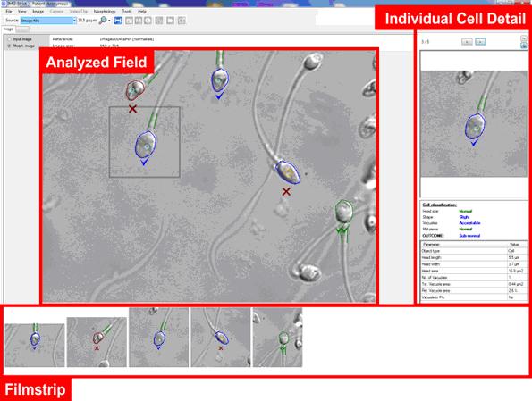The width and height of the screenshot is (532, 401).
Task: Open the Source Image file dropdown
Action: click(x=48, y=21)
